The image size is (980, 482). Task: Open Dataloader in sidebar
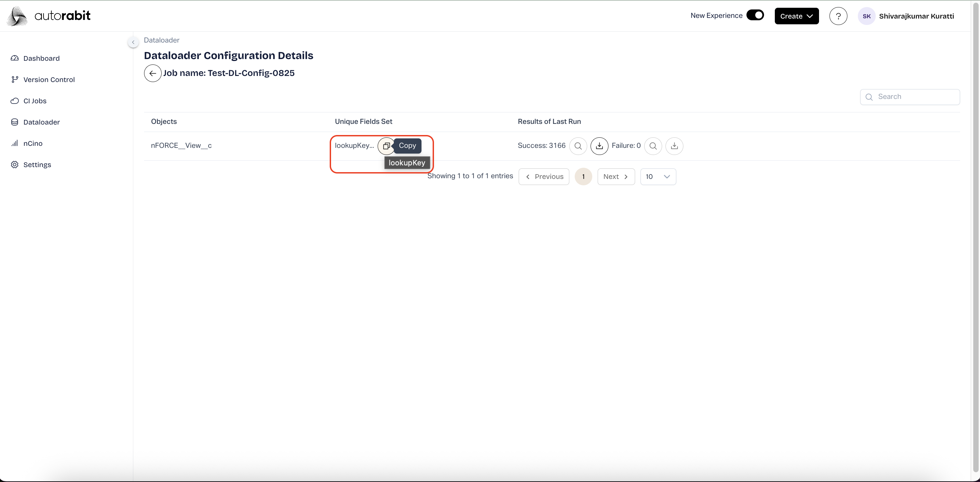[x=42, y=122]
